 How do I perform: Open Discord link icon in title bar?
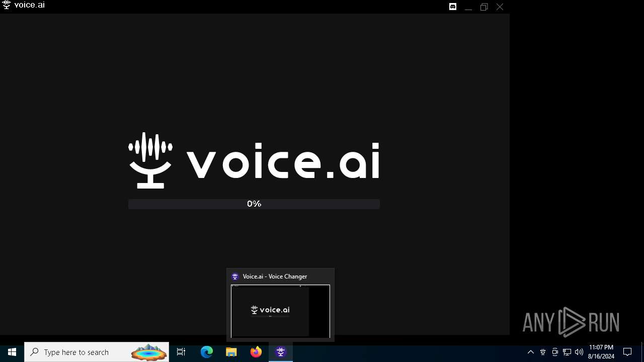pyautogui.click(x=453, y=7)
